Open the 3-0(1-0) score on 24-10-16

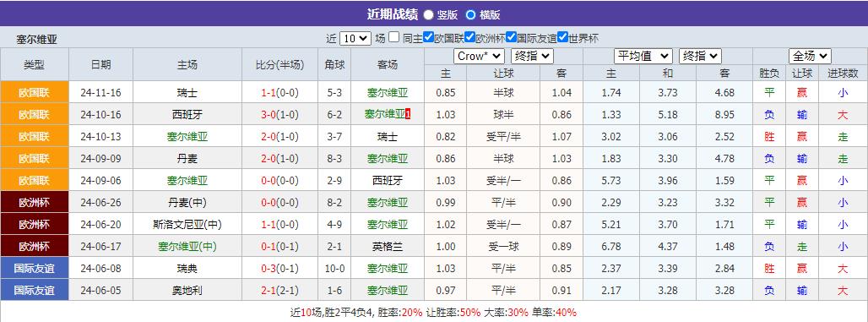279,115
